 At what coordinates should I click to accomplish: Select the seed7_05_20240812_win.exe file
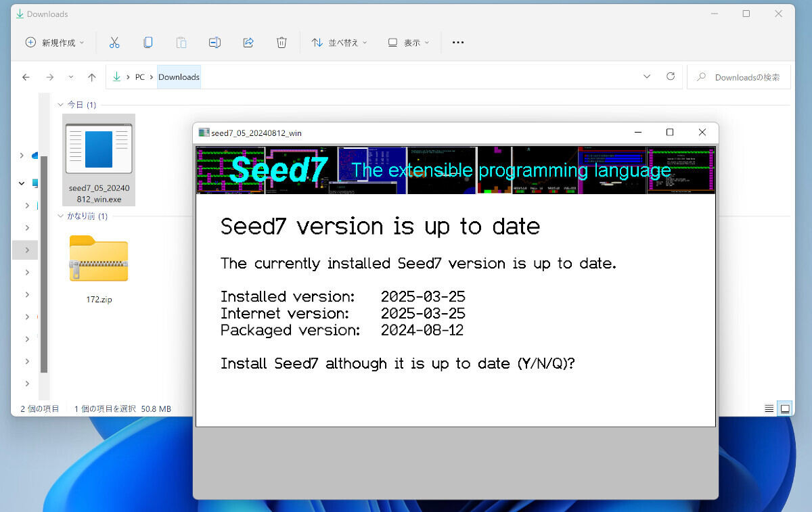point(99,160)
